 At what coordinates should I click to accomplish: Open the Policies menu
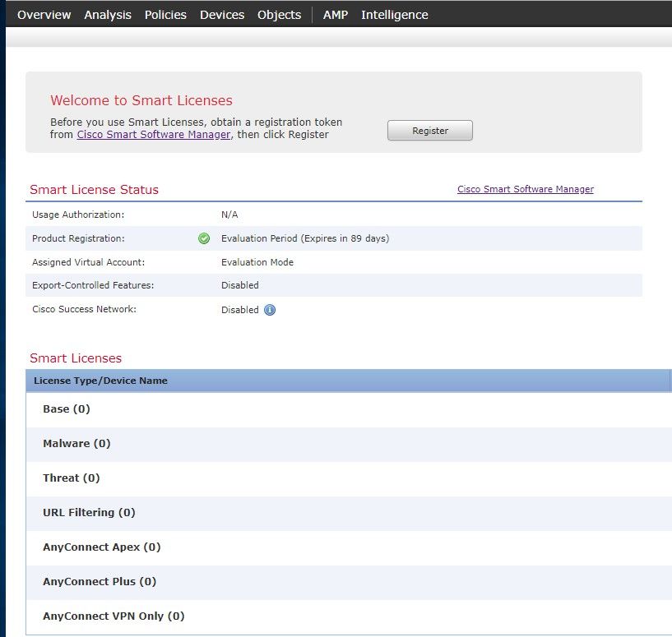tap(165, 15)
